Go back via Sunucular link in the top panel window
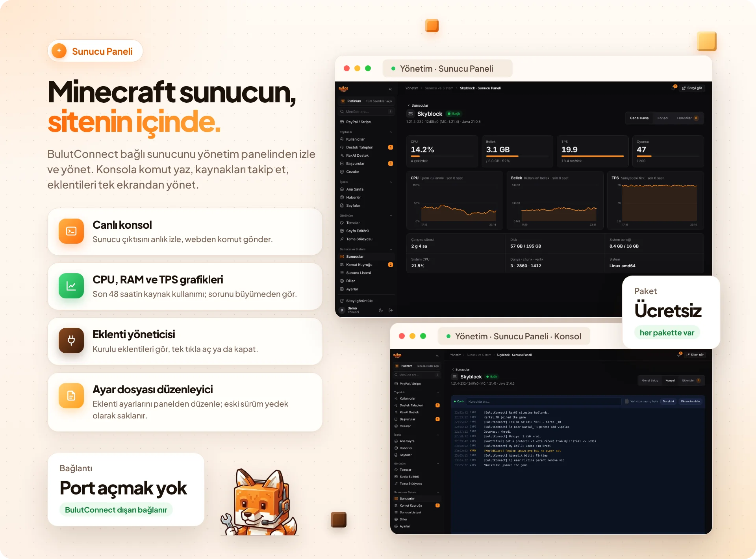Image resolution: width=756 pixels, height=559 pixels. (x=418, y=106)
